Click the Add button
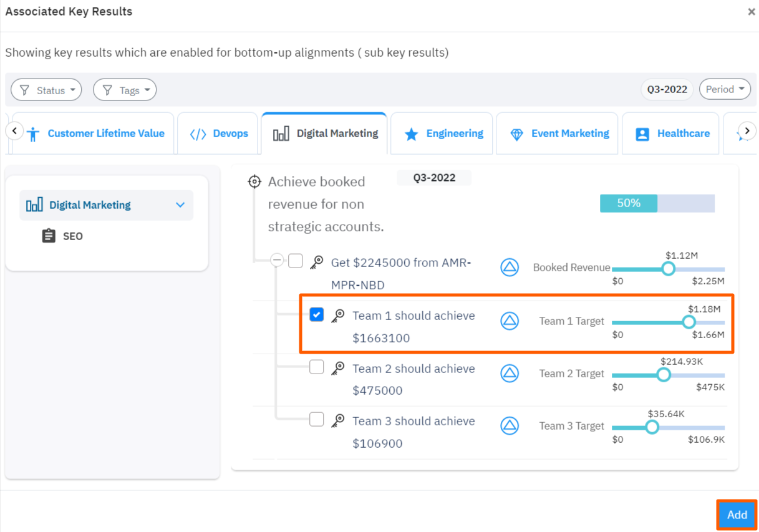 pos(737,515)
